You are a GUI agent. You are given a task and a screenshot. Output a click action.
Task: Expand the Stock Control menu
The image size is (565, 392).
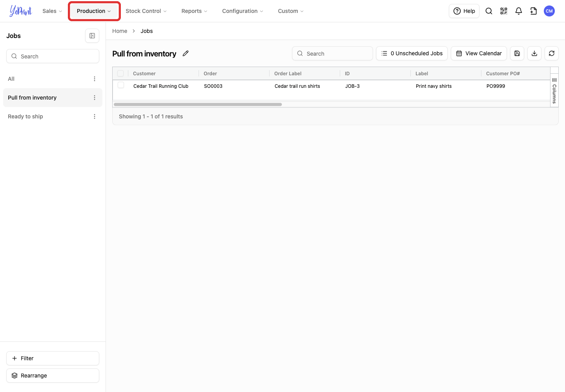point(146,11)
